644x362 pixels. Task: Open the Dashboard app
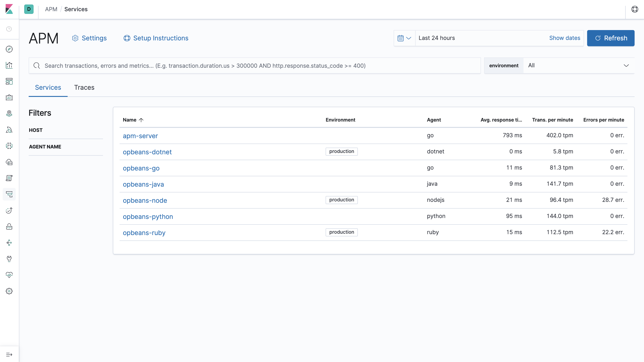pyautogui.click(x=9, y=81)
